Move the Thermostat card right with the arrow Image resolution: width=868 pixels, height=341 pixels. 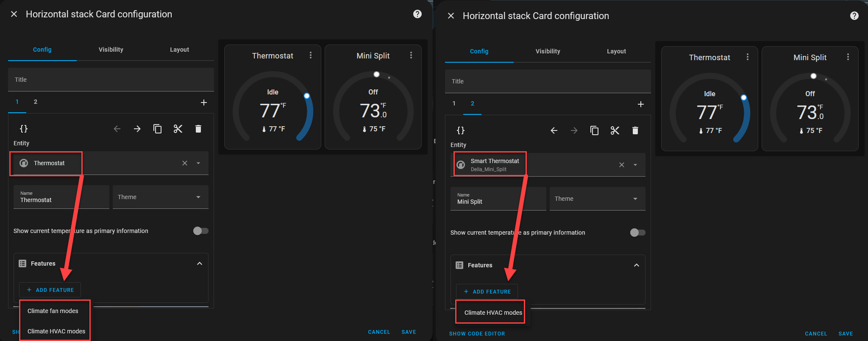137,129
